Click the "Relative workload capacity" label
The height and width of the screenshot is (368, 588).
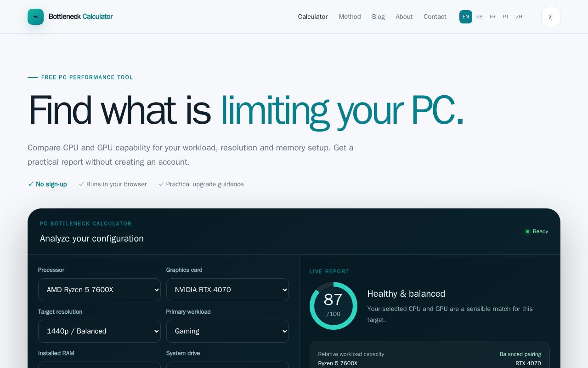point(351,354)
